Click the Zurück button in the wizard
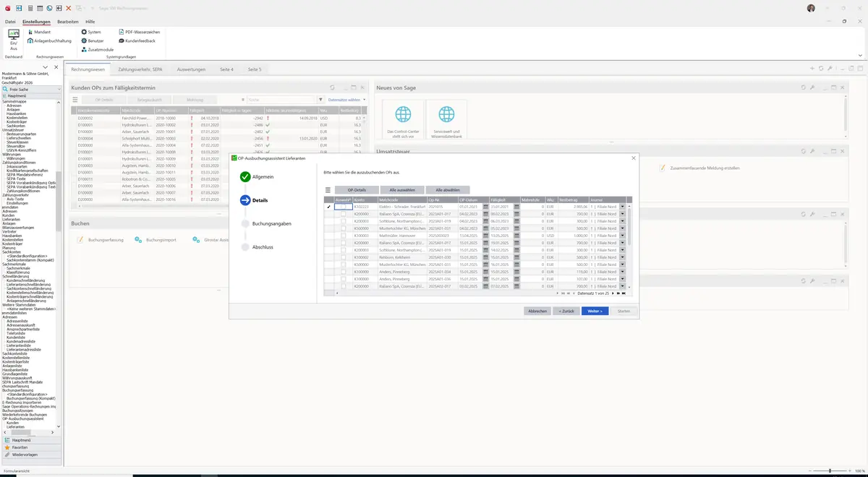This screenshot has width=868, height=477. point(566,311)
